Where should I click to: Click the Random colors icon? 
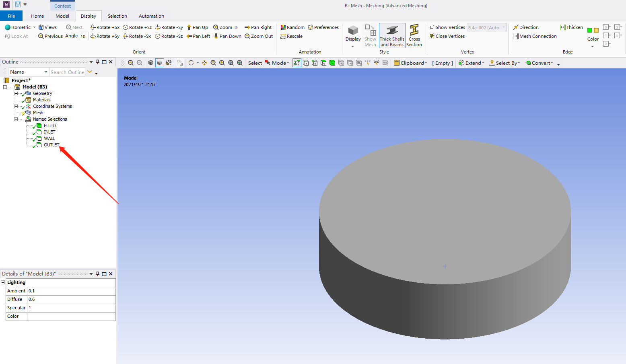point(283,27)
